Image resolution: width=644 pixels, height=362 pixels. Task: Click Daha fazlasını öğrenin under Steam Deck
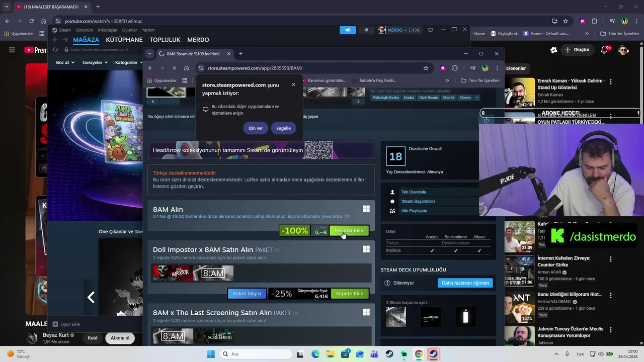tap(465, 283)
